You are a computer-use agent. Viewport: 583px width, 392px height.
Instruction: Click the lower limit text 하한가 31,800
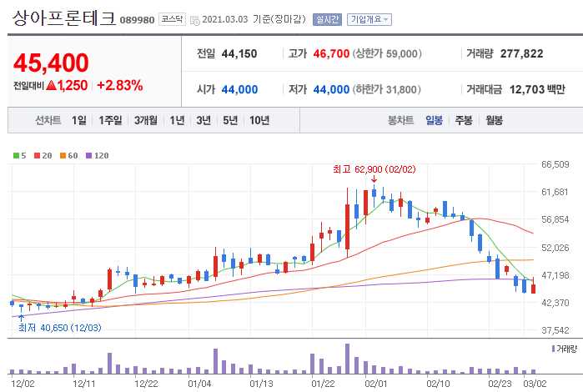point(387,89)
